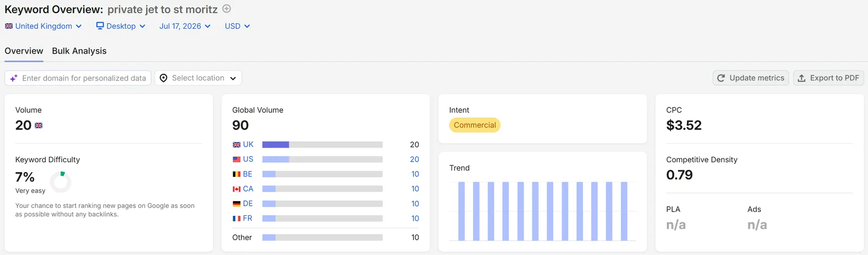Viewport: 868px width, 255px height.
Task: Open the USD currency dropdown
Action: (x=238, y=26)
